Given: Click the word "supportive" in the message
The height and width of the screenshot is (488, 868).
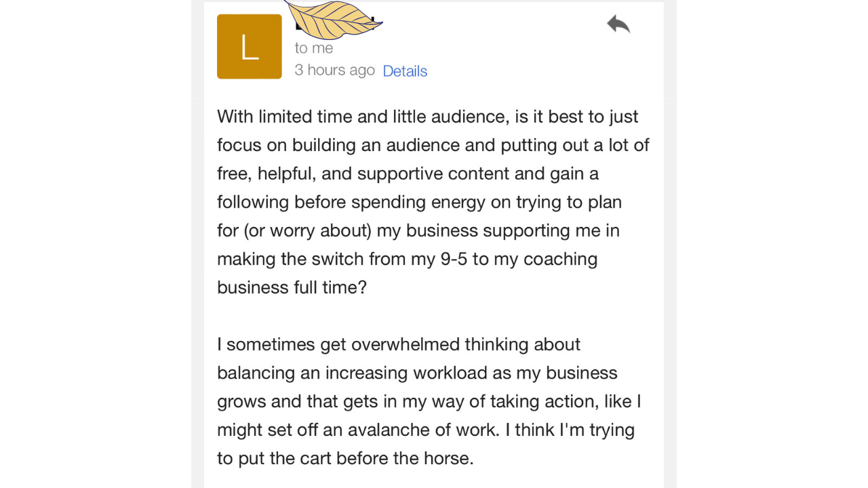Looking at the screenshot, I should [401, 174].
